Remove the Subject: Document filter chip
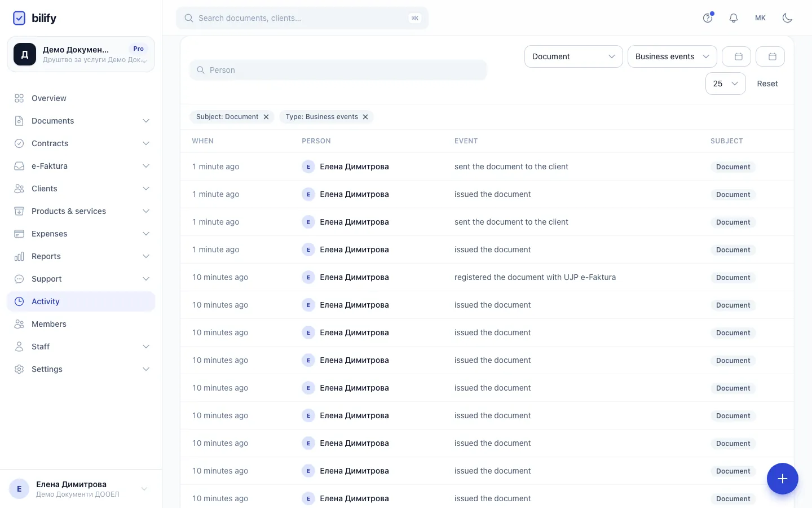Viewport: 812px width, 508px height. pos(266,117)
